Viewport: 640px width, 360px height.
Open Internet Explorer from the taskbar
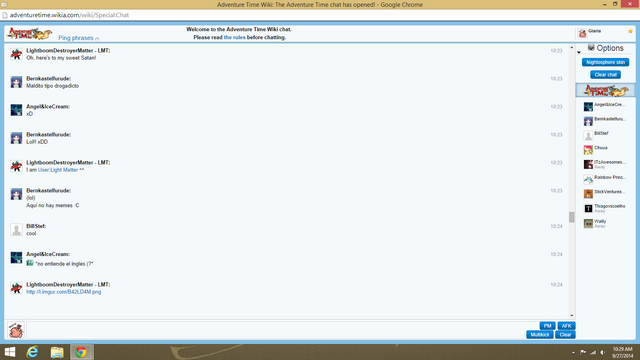[33, 352]
